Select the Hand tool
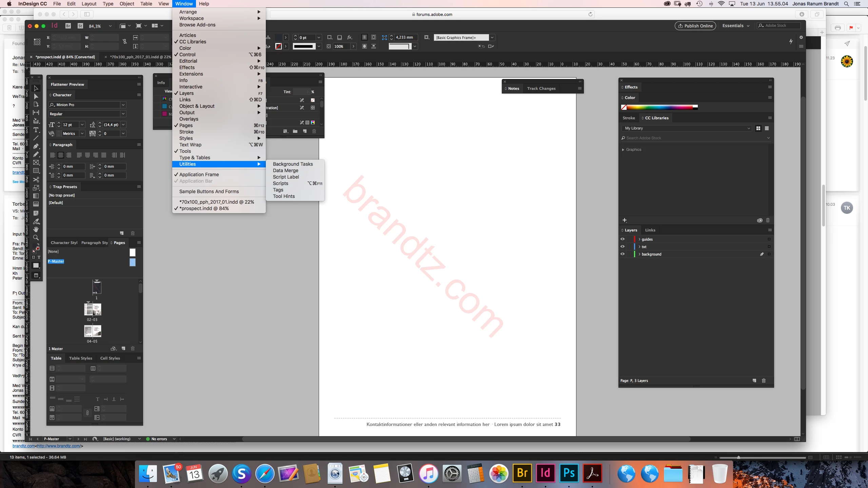Image resolution: width=868 pixels, height=488 pixels. coord(36,229)
